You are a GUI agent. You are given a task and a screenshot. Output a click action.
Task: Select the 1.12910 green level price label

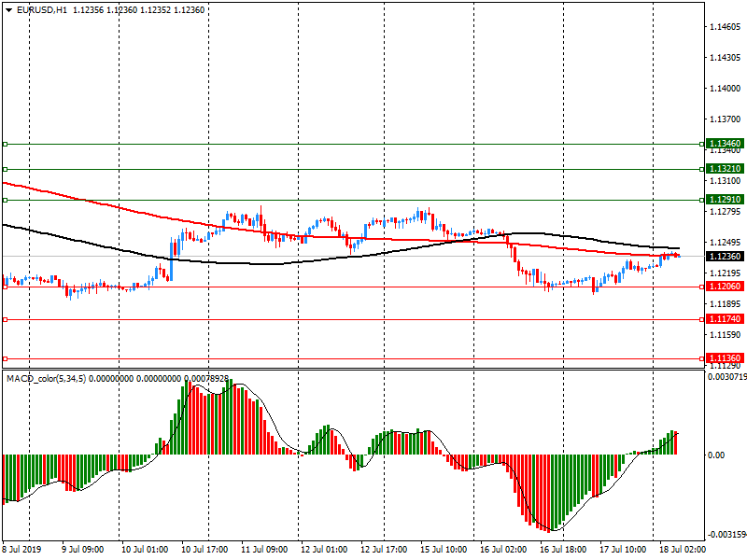(726, 200)
